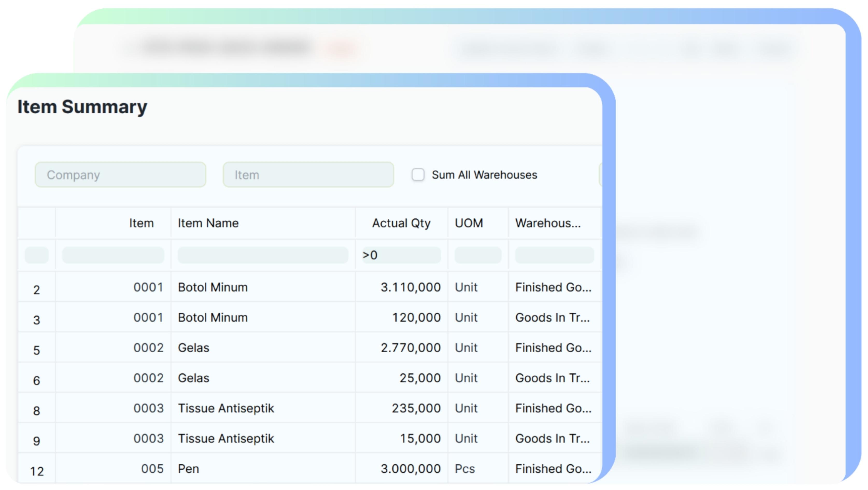Select row 2 Botol Minum item name
Screen dimensions: 868x490
[x=213, y=287]
